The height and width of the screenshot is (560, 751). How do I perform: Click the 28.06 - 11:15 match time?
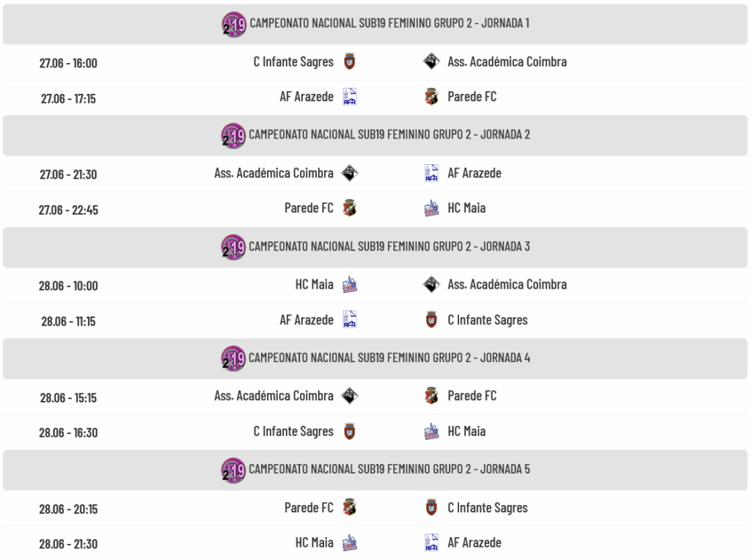[68, 321]
